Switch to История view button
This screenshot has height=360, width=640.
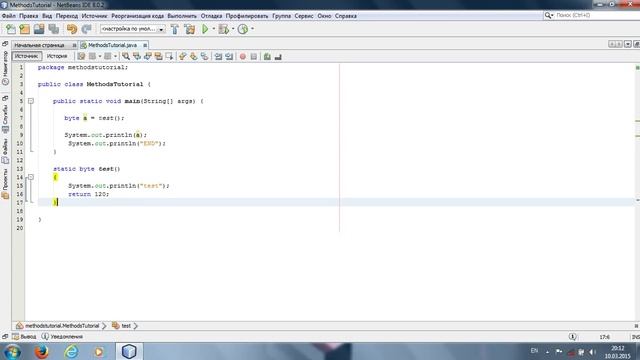pos(57,56)
